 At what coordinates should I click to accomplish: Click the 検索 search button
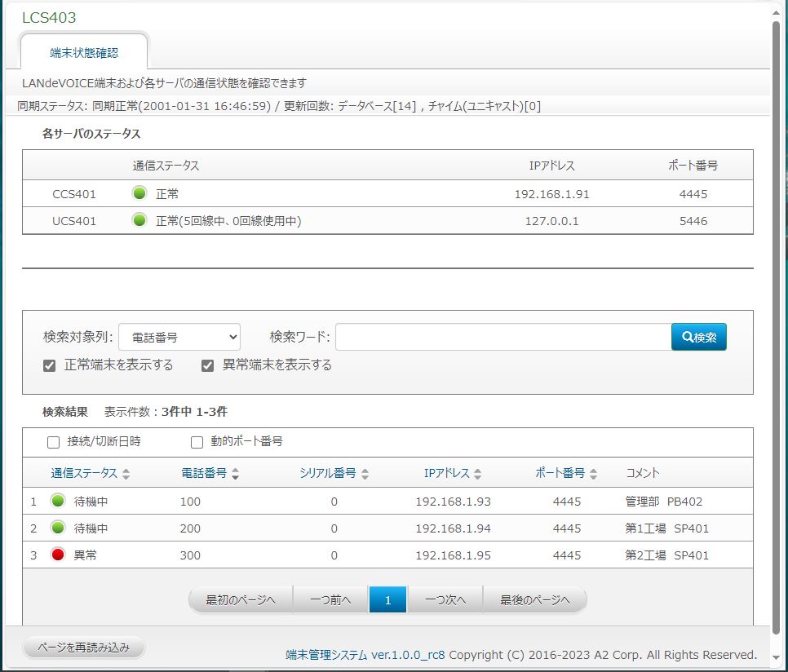click(698, 337)
